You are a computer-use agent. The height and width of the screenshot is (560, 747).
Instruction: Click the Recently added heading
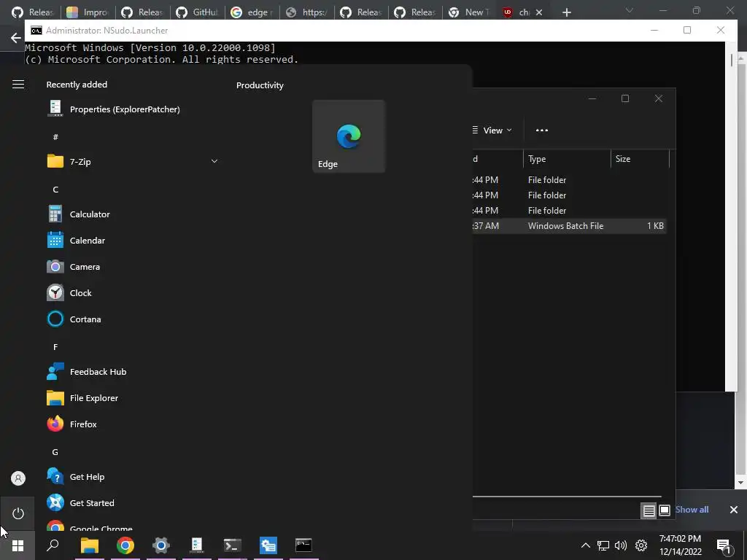[x=77, y=85]
